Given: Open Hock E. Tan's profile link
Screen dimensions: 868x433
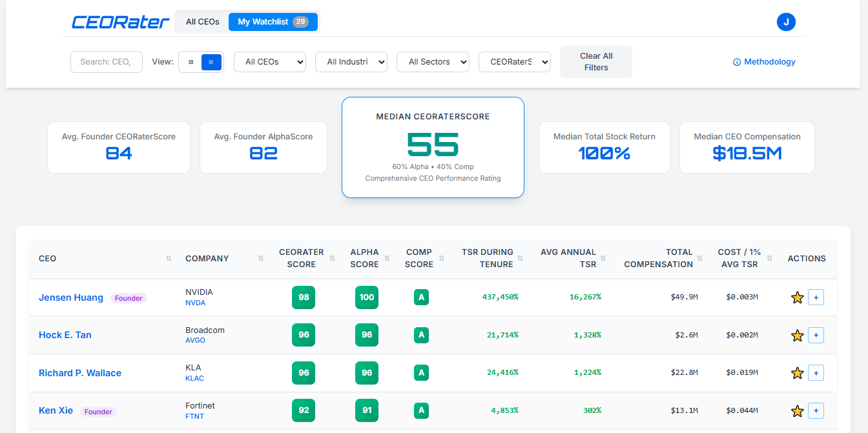Looking at the screenshot, I should coord(65,335).
